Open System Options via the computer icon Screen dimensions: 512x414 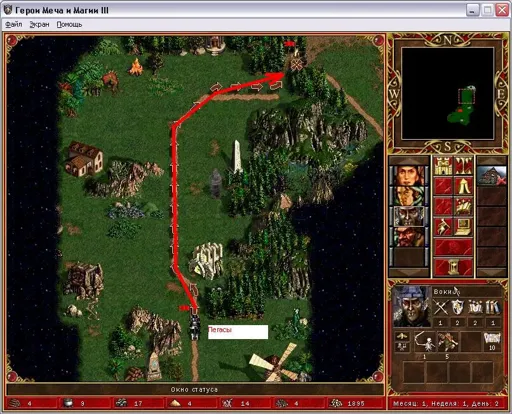463,227
